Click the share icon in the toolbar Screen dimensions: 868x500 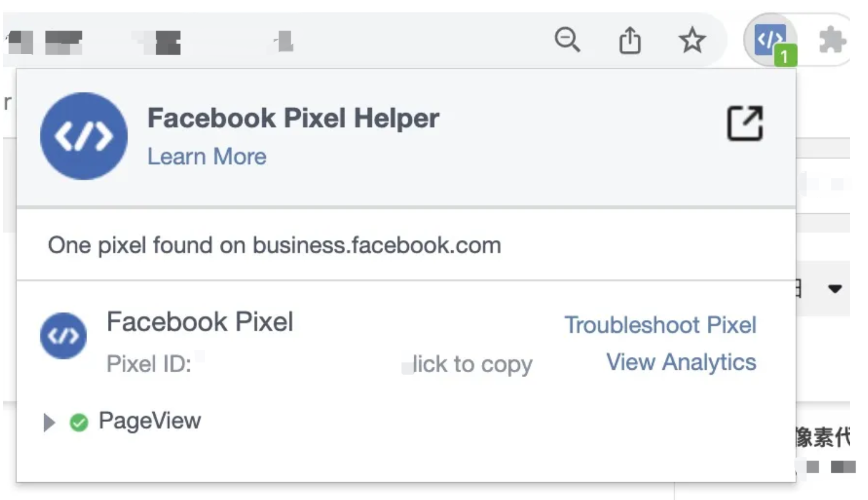[x=630, y=41]
